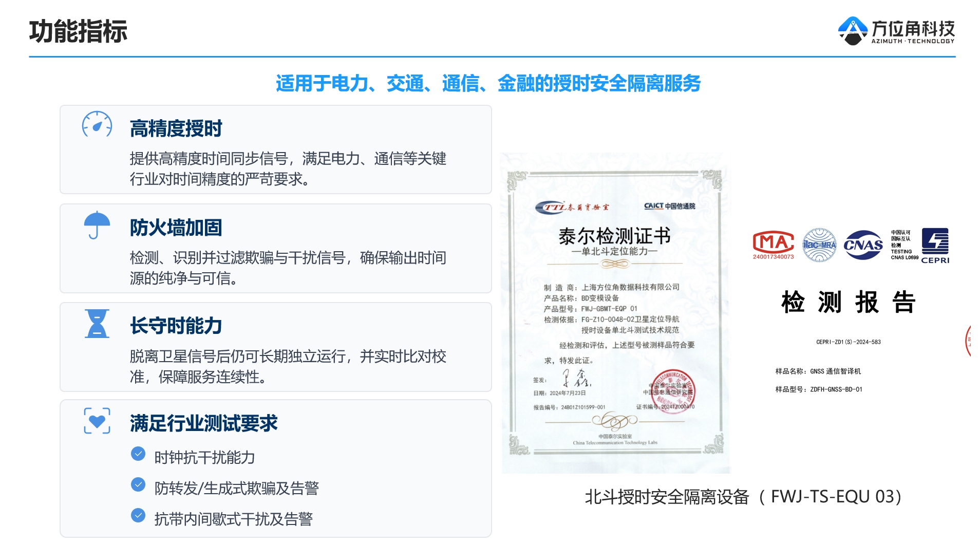
Task: Click the ilac-MRA round logo
Action: (x=819, y=245)
